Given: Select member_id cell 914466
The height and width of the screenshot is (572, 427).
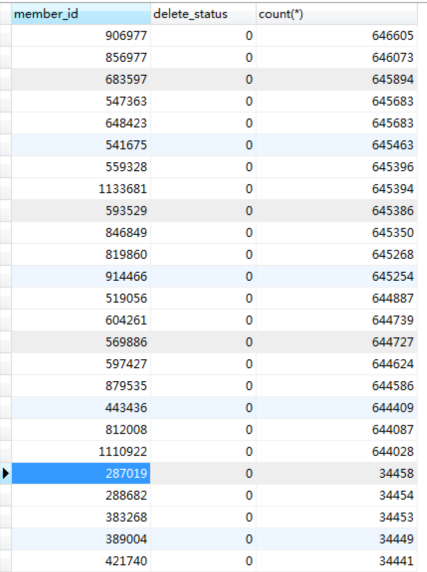Looking at the screenshot, I should click(x=81, y=277).
